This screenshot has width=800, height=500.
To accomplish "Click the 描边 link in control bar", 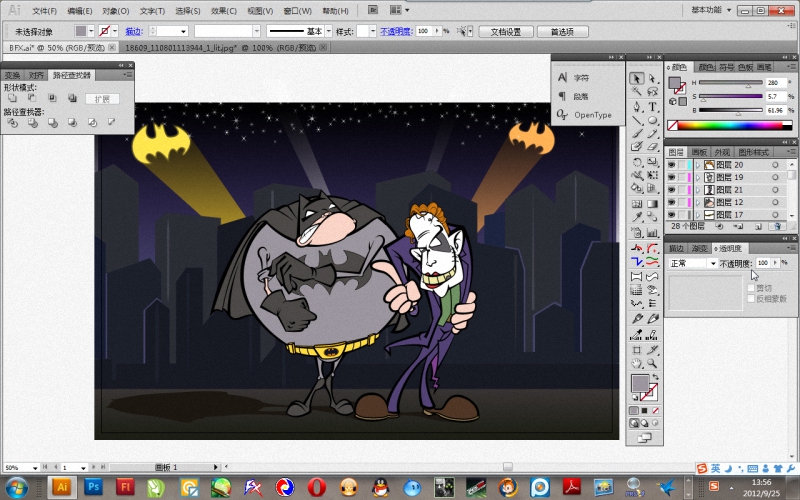I will click(x=133, y=32).
